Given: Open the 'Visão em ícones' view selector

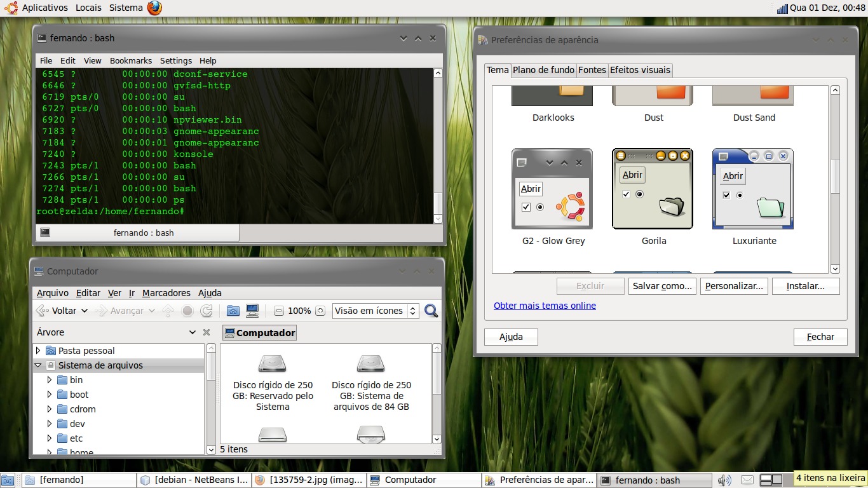Looking at the screenshot, I should [x=376, y=311].
